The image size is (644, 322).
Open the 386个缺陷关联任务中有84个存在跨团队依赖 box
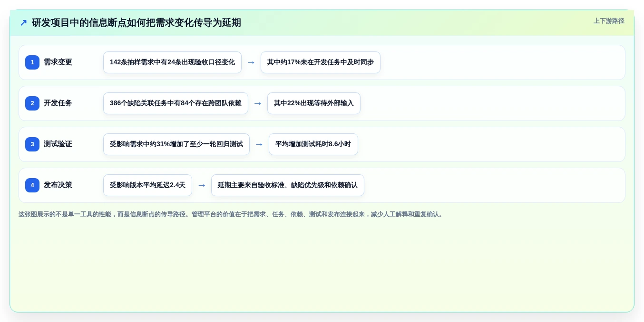click(176, 103)
